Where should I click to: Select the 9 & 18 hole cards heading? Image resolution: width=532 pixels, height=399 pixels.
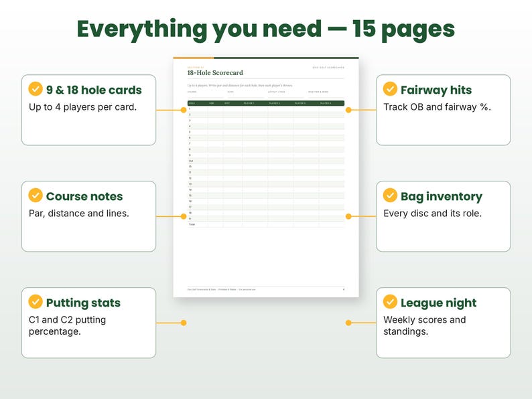click(94, 90)
